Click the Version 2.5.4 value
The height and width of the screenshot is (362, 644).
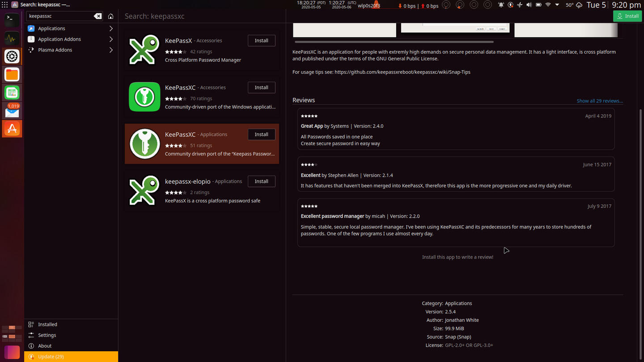[450, 312]
